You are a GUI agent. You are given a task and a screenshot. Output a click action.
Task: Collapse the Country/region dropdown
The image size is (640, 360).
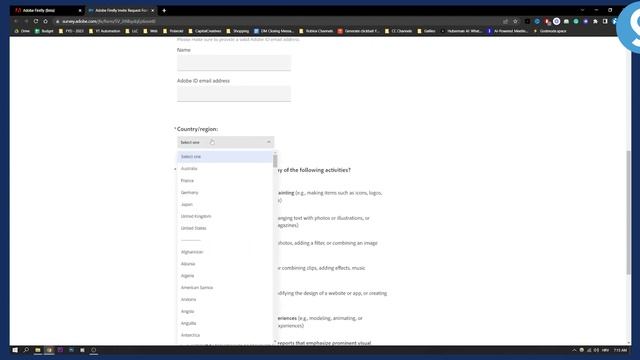(x=226, y=142)
